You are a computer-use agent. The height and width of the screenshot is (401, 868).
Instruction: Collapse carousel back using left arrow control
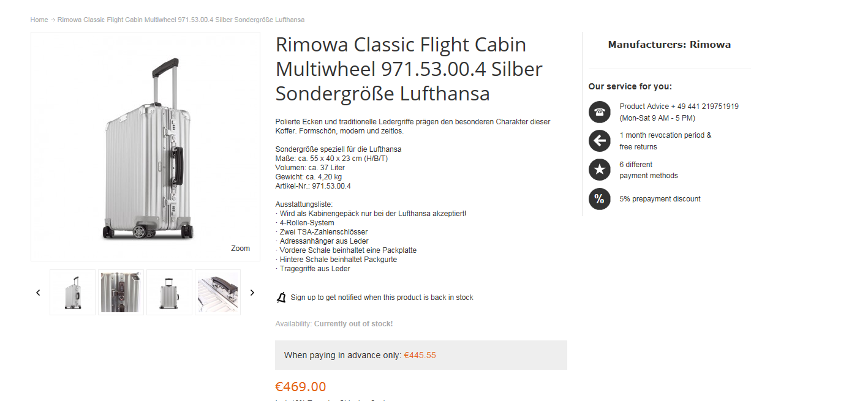38,293
